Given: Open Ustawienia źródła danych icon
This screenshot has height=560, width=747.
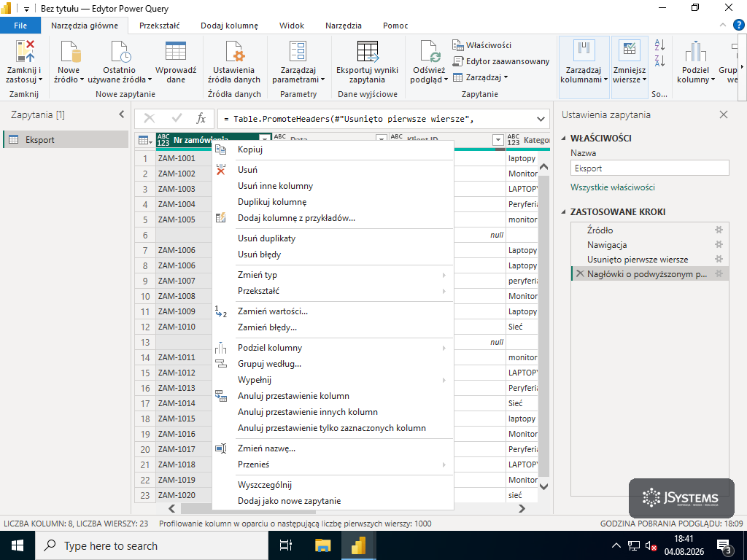Looking at the screenshot, I should point(234,52).
